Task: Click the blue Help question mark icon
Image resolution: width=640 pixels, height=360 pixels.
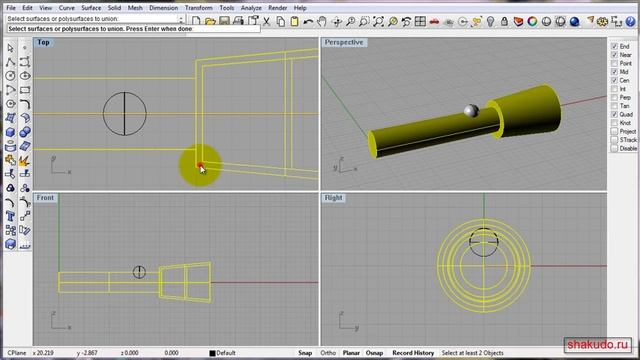Action: click(x=631, y=21)
